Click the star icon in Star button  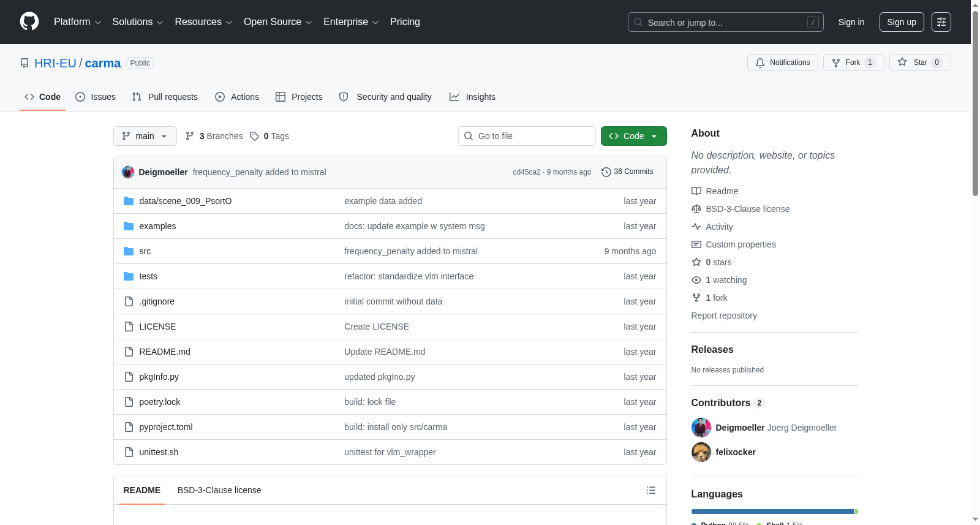[902, 62]
